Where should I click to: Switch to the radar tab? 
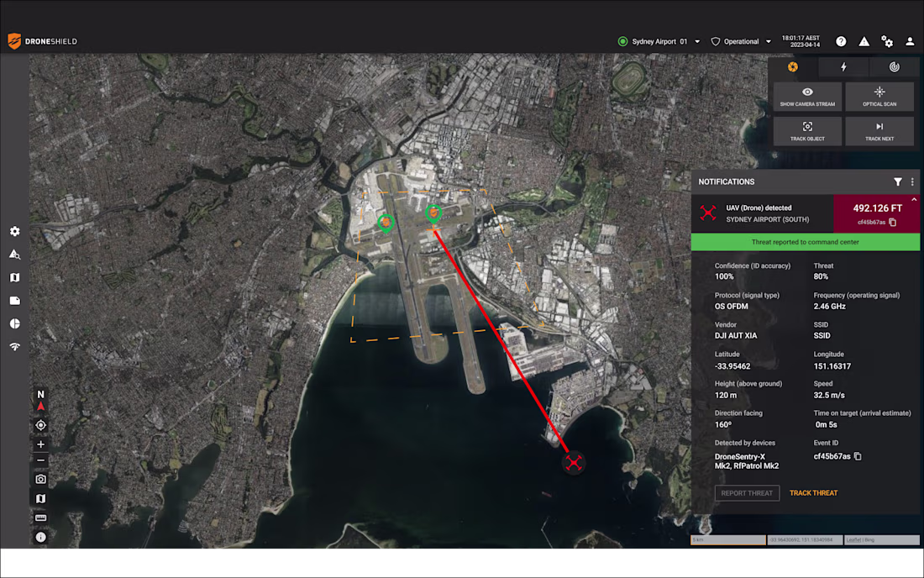pos(895,66)
